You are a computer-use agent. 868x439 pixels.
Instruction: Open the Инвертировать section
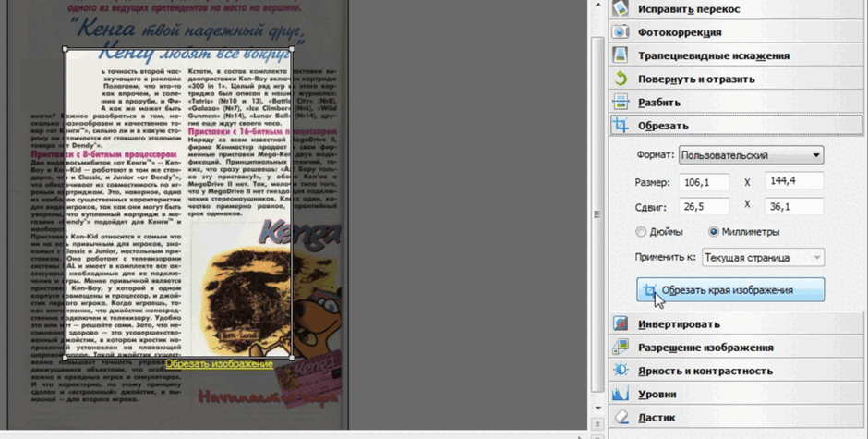click(x=736, y=323)
